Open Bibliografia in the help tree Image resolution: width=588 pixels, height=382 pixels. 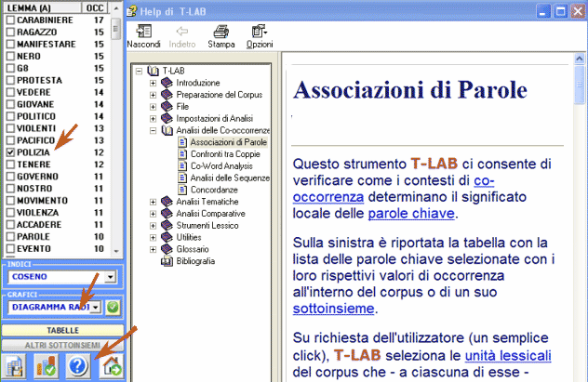(x=195, y=261)
